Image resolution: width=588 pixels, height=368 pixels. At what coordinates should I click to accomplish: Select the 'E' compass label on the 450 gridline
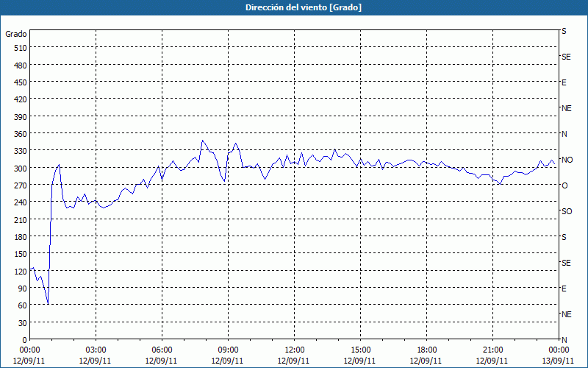tap(564, 82)
